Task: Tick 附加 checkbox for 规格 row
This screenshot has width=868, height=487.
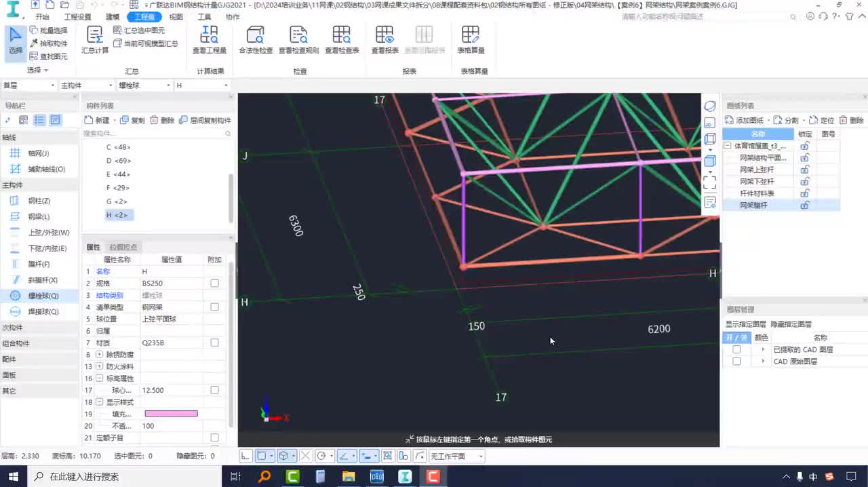Action: coord(214,283)
